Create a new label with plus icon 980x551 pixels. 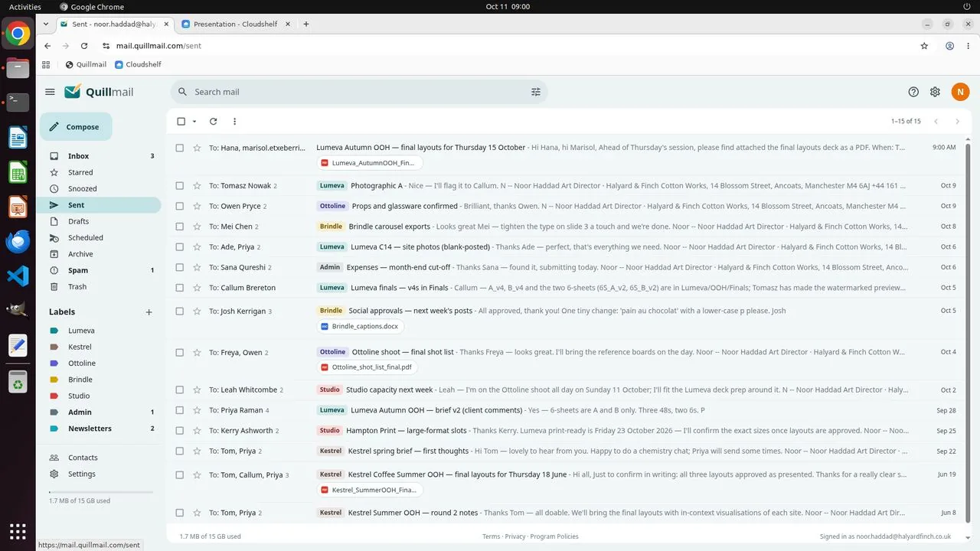149,312
